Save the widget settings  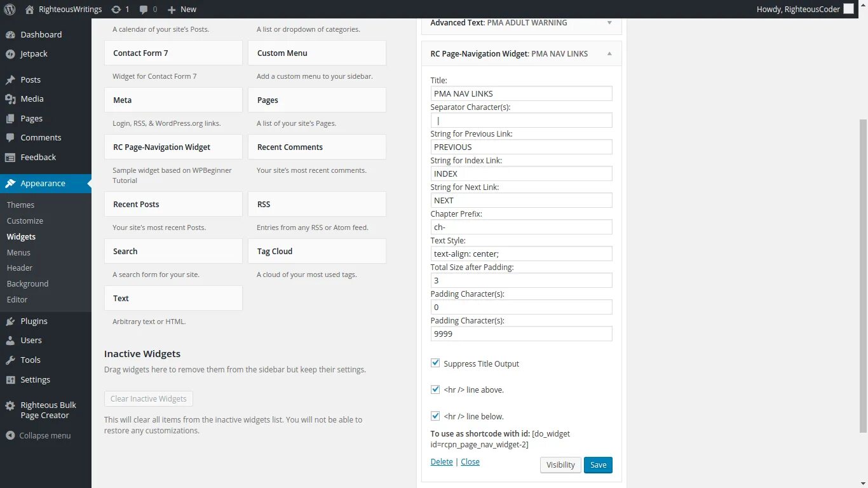598,464
